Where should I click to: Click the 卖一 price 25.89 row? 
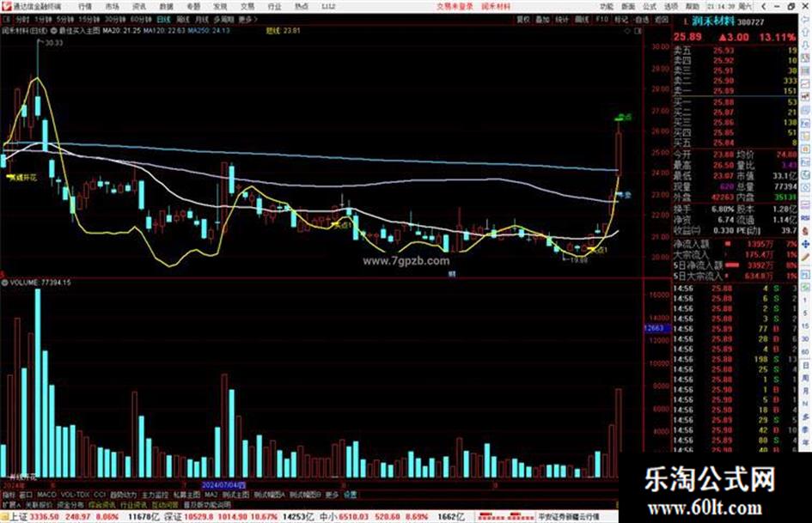pyautogui.click(x=735, y=91)
